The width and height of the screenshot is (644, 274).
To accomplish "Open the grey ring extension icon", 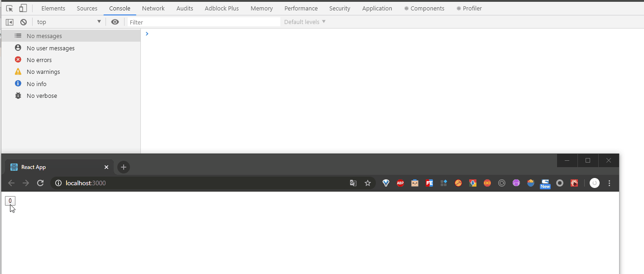I will 560,183.
